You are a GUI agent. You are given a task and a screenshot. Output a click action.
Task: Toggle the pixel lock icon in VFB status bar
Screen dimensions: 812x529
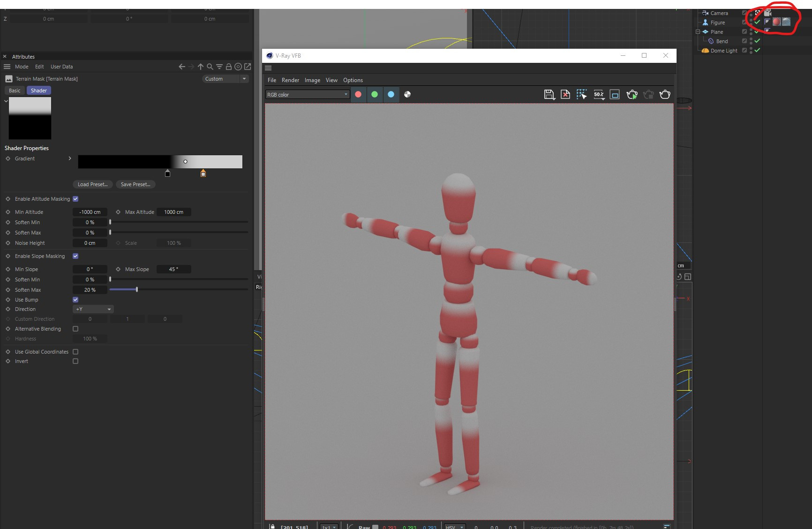tap(272, 527)
